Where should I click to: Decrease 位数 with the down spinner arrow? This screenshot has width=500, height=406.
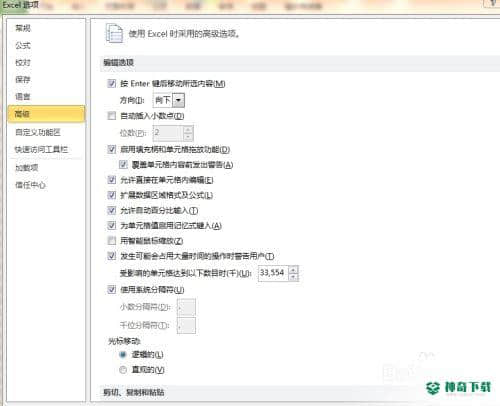point(188,137)
